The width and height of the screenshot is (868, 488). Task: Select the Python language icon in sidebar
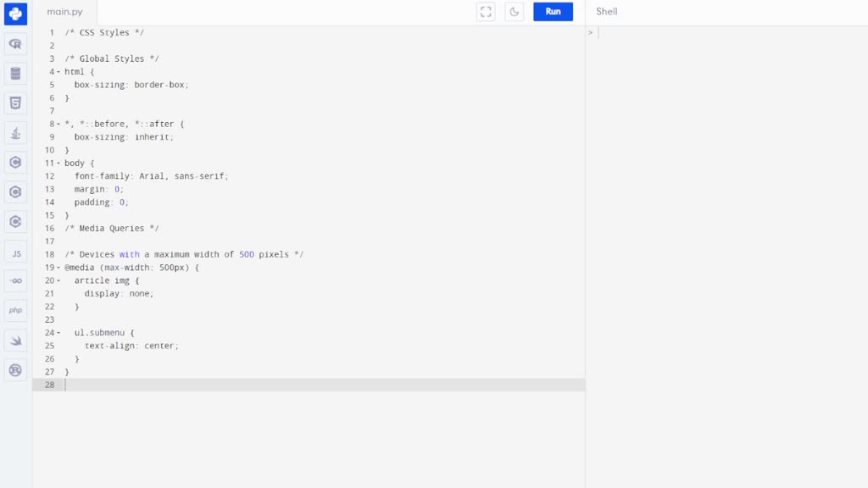pos(15,14)
